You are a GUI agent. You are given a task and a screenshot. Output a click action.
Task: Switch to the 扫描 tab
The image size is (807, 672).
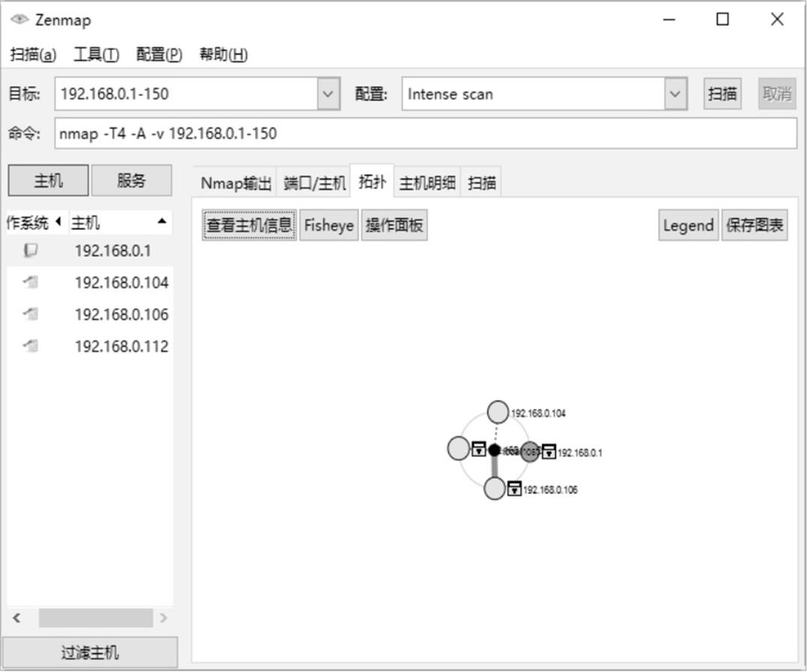click(481, 183)
